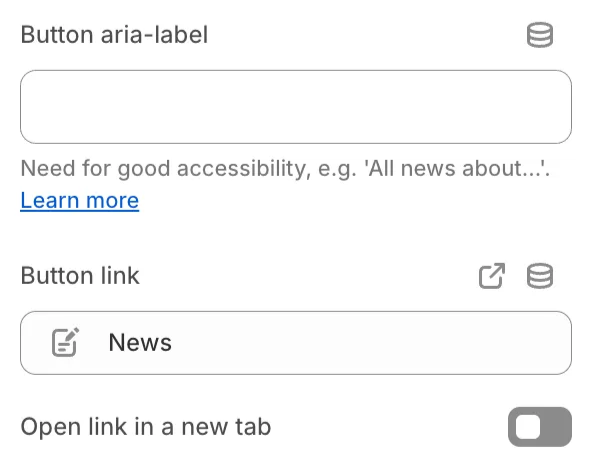Click the Button aria-label heading
The image size is (594, 475).
click(x=114, y=35)
